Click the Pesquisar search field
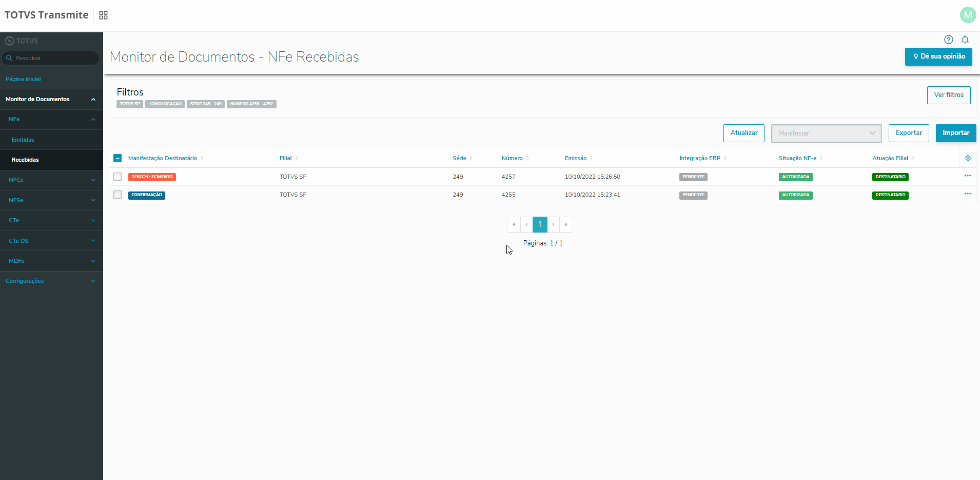 (x=50, y=58)
